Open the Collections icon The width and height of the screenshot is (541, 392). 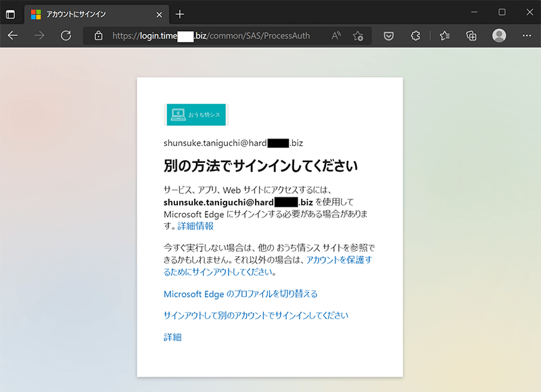[471, 36]
